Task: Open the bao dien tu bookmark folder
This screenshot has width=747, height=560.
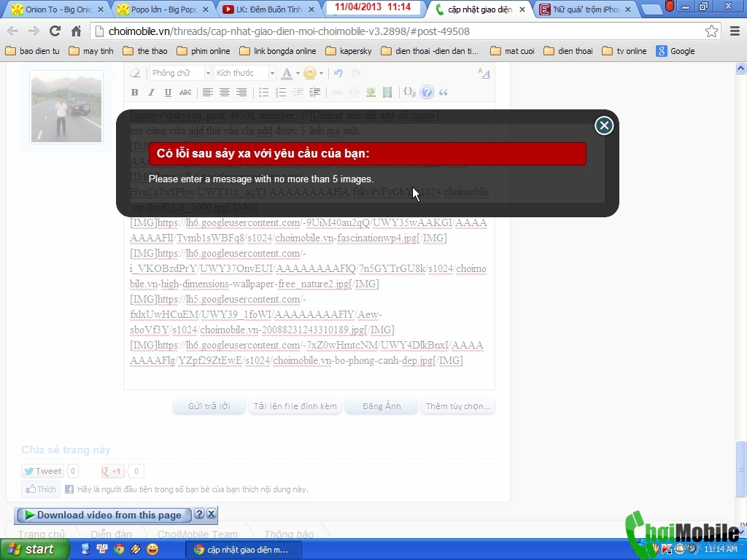Action: (x=32, y=51)
